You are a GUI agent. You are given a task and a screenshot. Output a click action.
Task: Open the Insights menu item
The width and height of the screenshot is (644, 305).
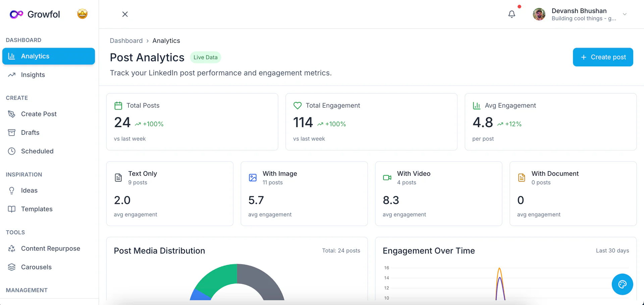pyautogui.click(x=33, y=74)
